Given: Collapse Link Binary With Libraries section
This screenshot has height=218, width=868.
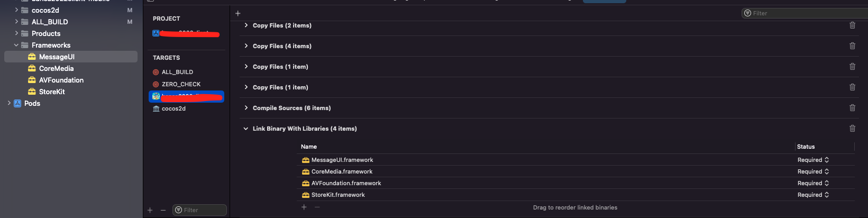Looking at the screenshot, I should click(246, 129).
